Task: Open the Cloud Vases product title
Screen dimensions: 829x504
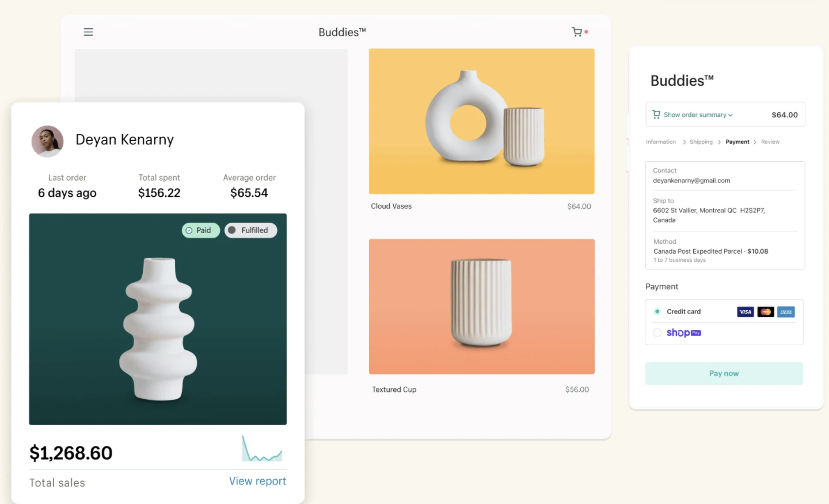Action: 391,207
